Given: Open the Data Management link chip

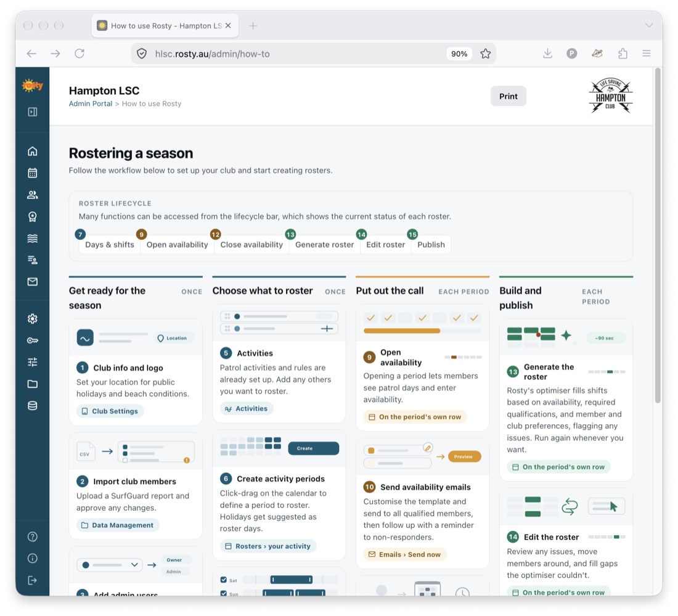Looking at the screenshot, I should pos(118,525).
